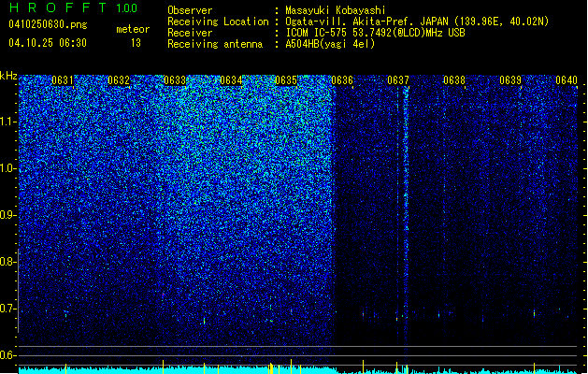Click the meteor count value 13

(x=136, y=43)
